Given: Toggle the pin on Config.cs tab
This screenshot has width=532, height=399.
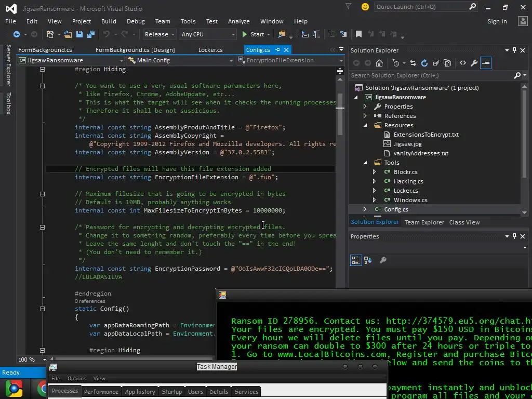Looking at the screenshot, I should [x=277, y=50].
